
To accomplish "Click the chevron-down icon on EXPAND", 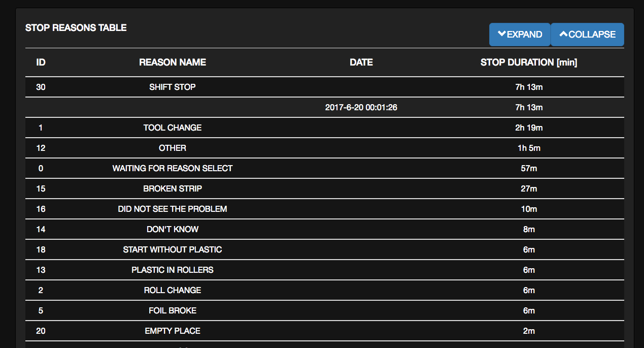I will point(502,34).
